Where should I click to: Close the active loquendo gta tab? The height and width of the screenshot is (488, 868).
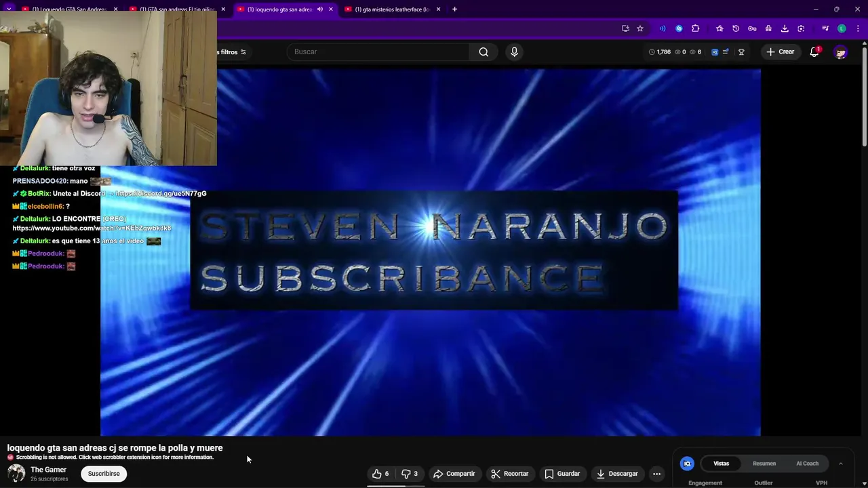pos(330,9)
